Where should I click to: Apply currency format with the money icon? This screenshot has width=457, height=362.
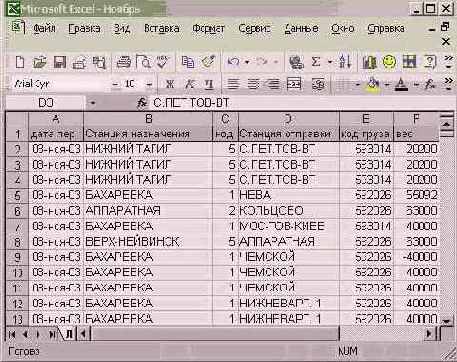pyautogui.click(x=318, y=84)
